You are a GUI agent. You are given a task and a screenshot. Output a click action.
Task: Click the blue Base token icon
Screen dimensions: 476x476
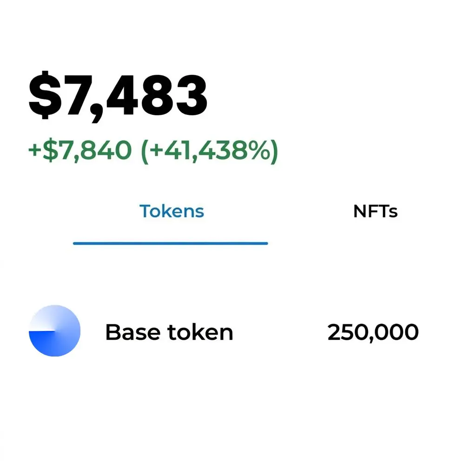coord(55,331)
